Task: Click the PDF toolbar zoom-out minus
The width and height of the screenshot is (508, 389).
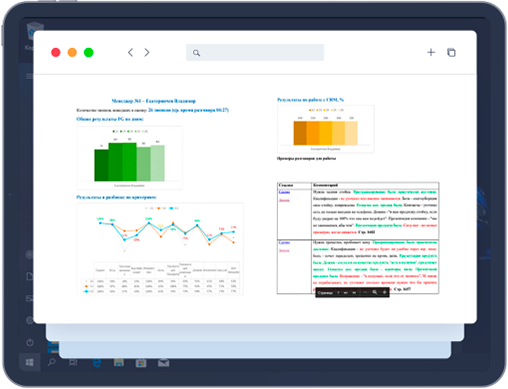Action: point(365,292)
